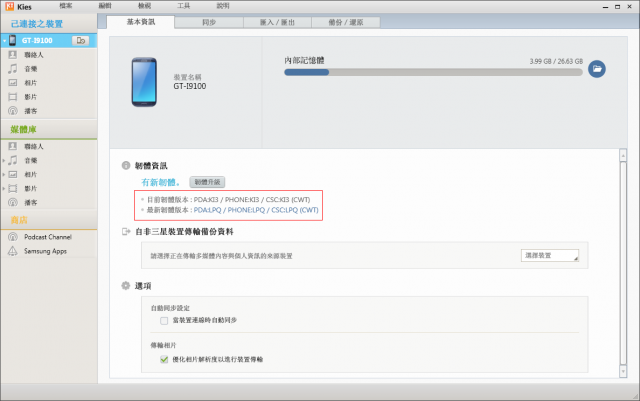Click the info icon beside 韌體資訊
The height and width of the screenshot is (401, 640).
tap(126, 165)
